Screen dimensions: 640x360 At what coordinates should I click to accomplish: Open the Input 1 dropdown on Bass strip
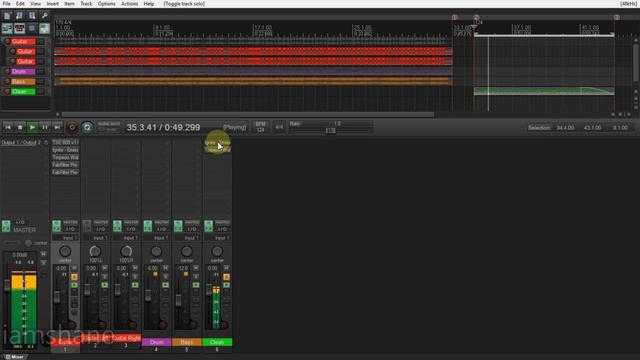click(x=187, y=238)
